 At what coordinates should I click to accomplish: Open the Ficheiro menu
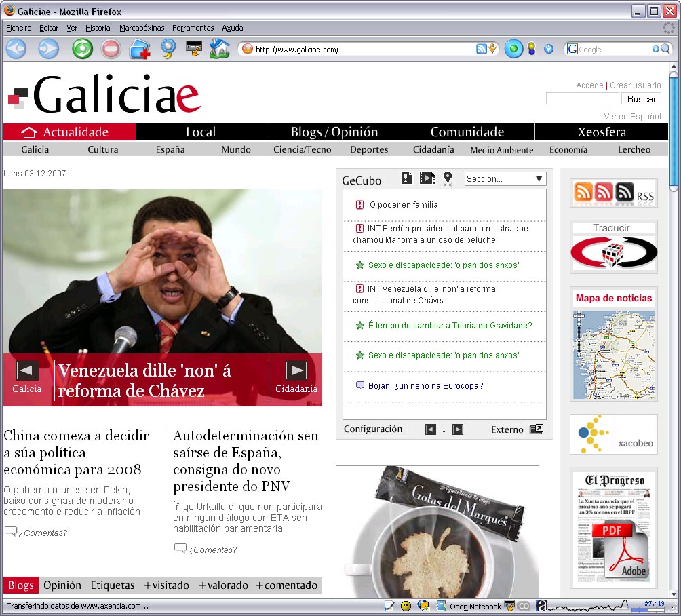[x=19, y=28]
